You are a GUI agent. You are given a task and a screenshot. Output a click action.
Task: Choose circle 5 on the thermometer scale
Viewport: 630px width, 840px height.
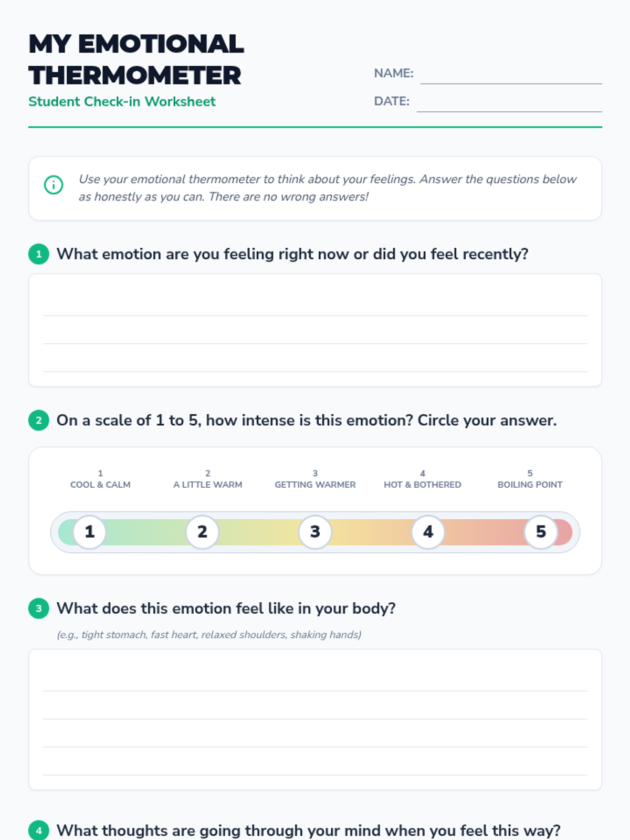pos(541,532)
